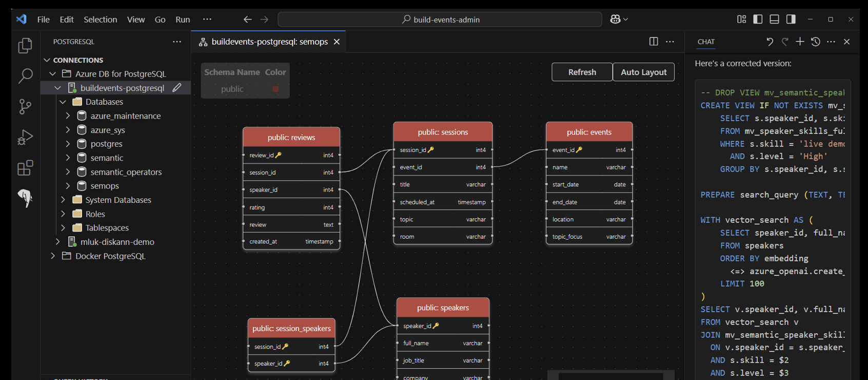
Task: Select the public: speakers table header
Action: pyautogui.click(x=443, y=308)
